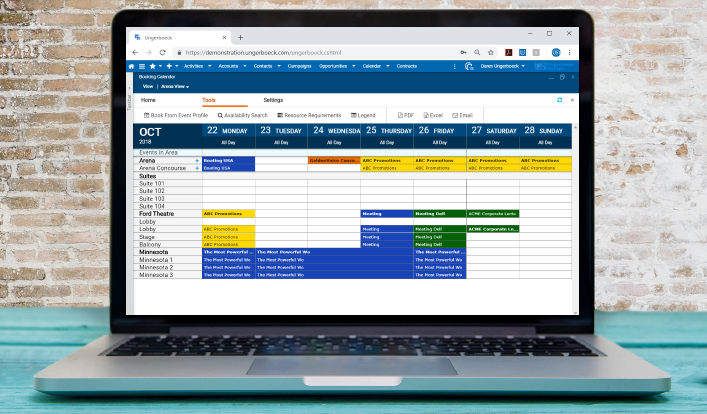Open the hamburger navigation menu

pos(142,66)
